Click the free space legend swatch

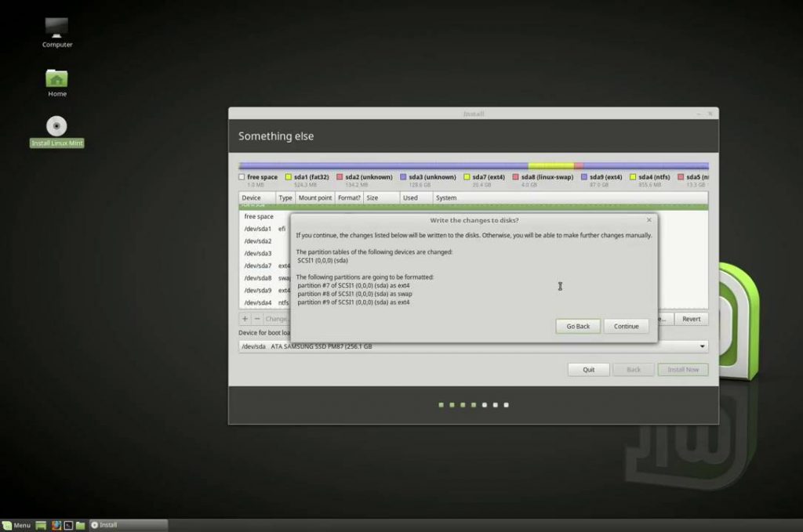point(242,177)
